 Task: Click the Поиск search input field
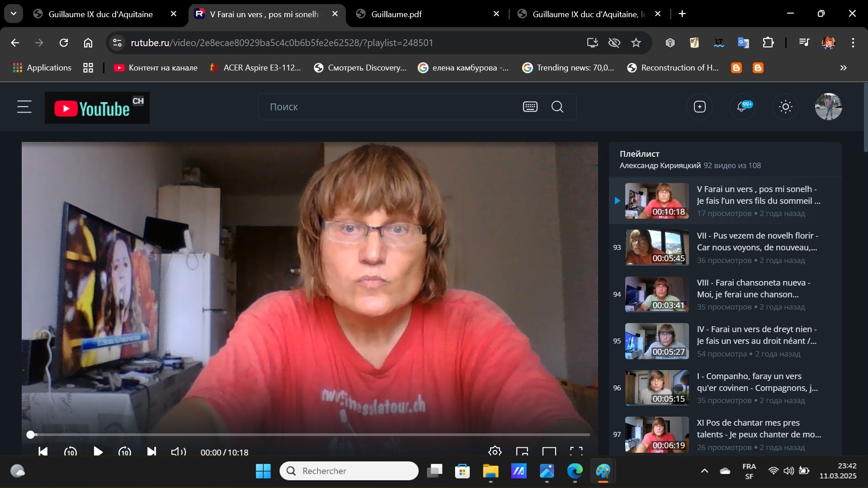389,107
